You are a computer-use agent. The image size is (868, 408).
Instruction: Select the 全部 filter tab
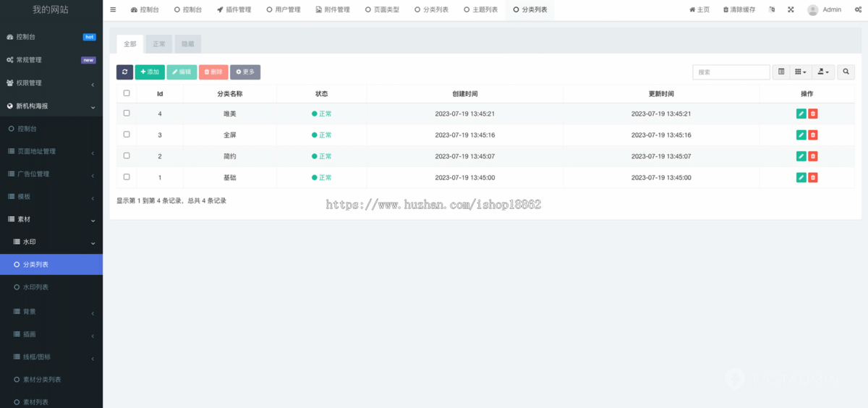(129, 44)
